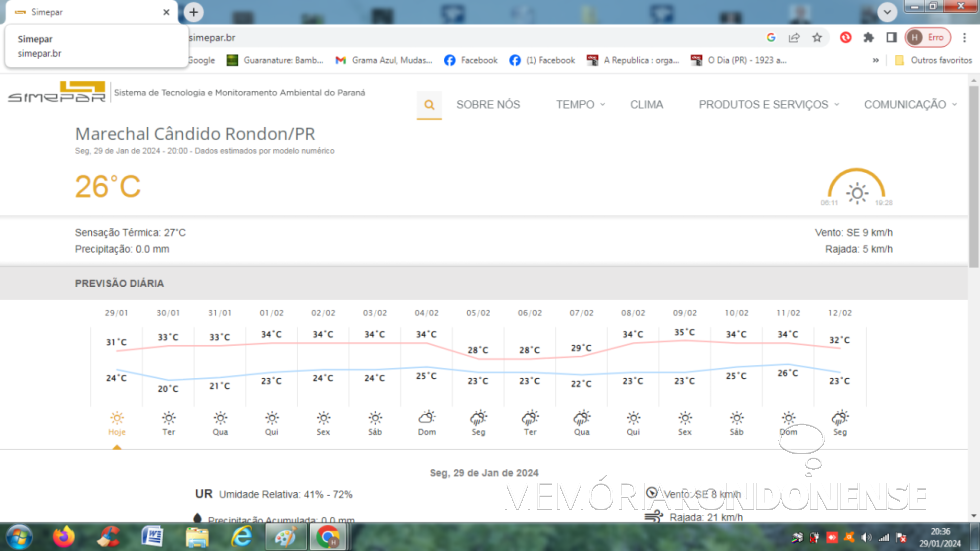
Task: Click the share page icon in address bar
Action: pos(794,38)
